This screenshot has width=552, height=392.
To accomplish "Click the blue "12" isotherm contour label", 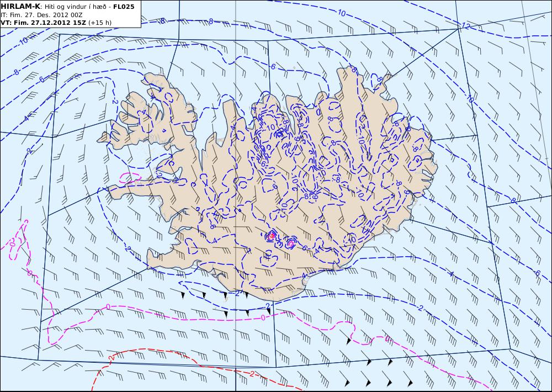I will 466,25.
